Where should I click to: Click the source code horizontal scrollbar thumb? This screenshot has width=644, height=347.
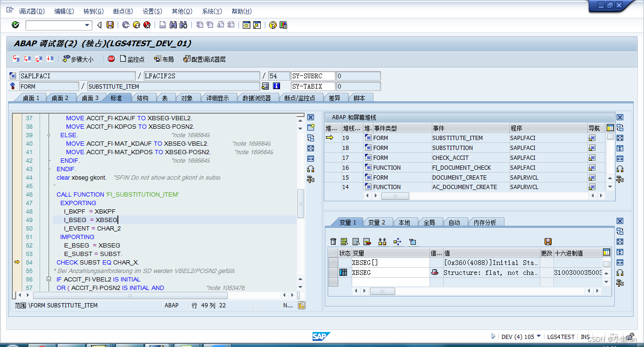pyautogui.click(x=131, y=295)
